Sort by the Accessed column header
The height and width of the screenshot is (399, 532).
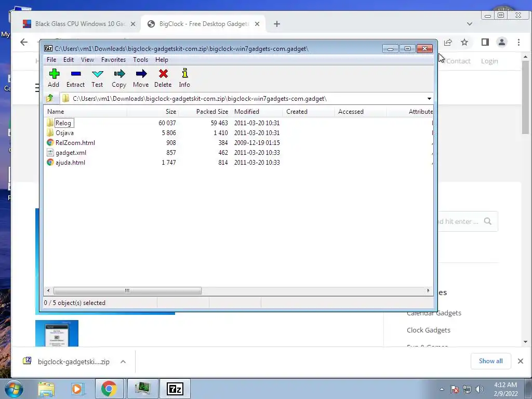click(361, 112)
